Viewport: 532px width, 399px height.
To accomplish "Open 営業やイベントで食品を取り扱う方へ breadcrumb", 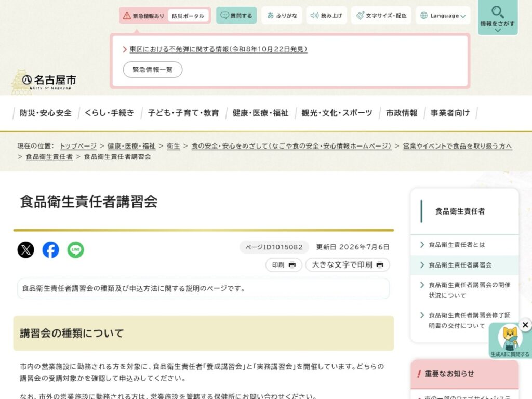I will tap(457, 146).
